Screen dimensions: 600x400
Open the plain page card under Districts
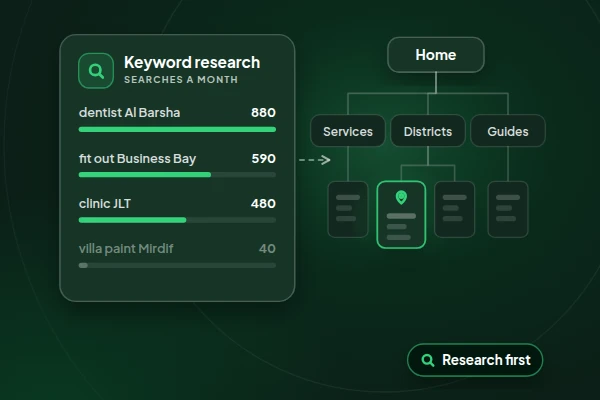[x=455, y=209]
